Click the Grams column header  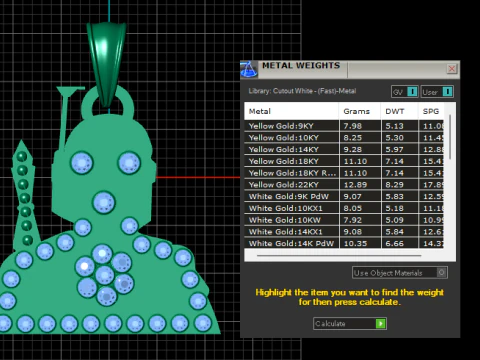[x=360, y=111]
